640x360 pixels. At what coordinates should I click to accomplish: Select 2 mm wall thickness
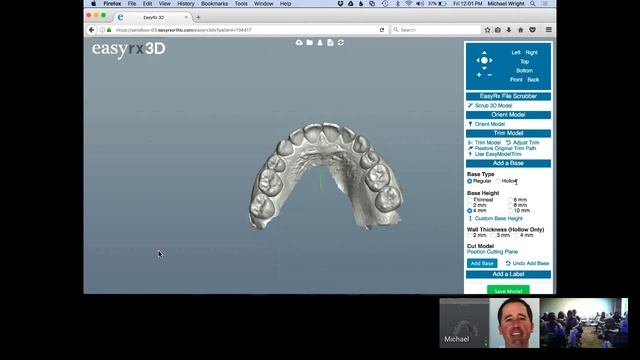tap(469, 235)
